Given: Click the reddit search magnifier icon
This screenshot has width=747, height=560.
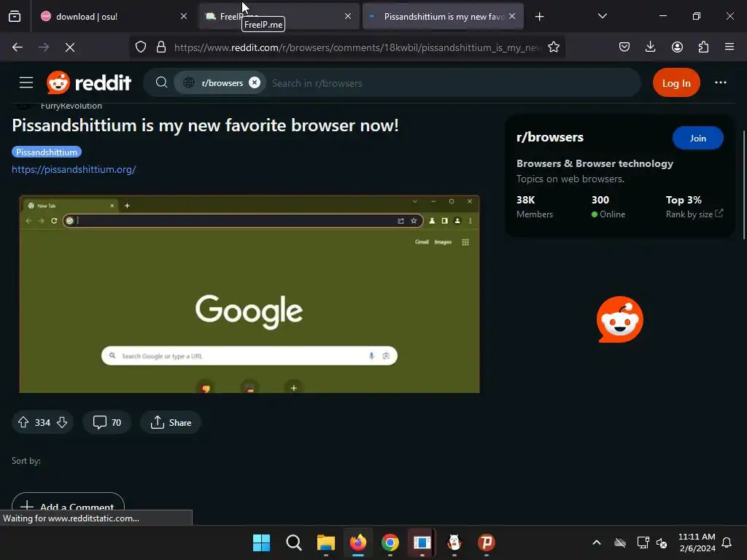Looking at the screenshot, I should (161, 83).
